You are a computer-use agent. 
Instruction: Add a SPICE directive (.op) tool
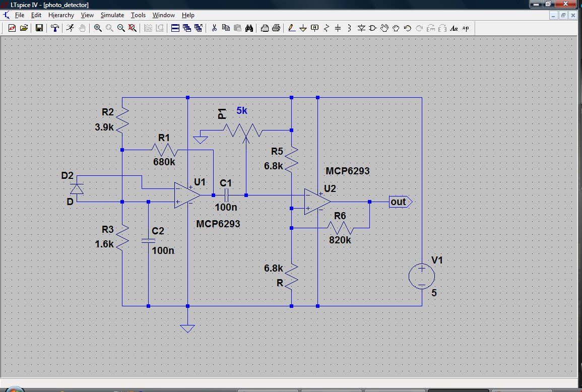pyautogui.click(x=465, y=28)
